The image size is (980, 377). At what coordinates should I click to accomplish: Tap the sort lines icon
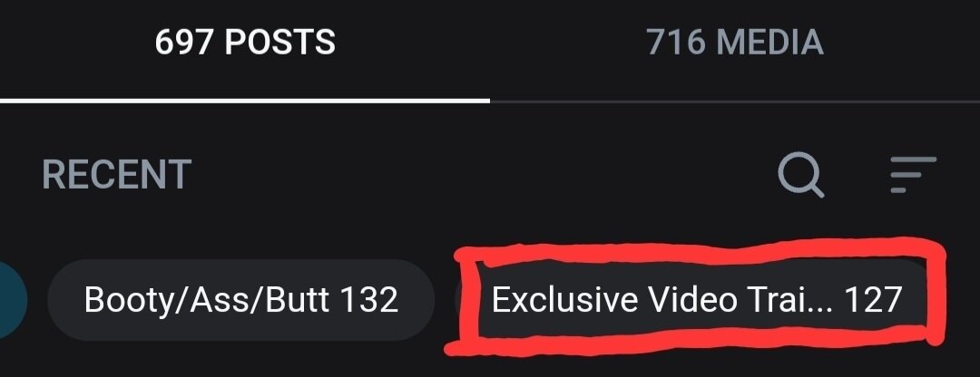(913, 175)
